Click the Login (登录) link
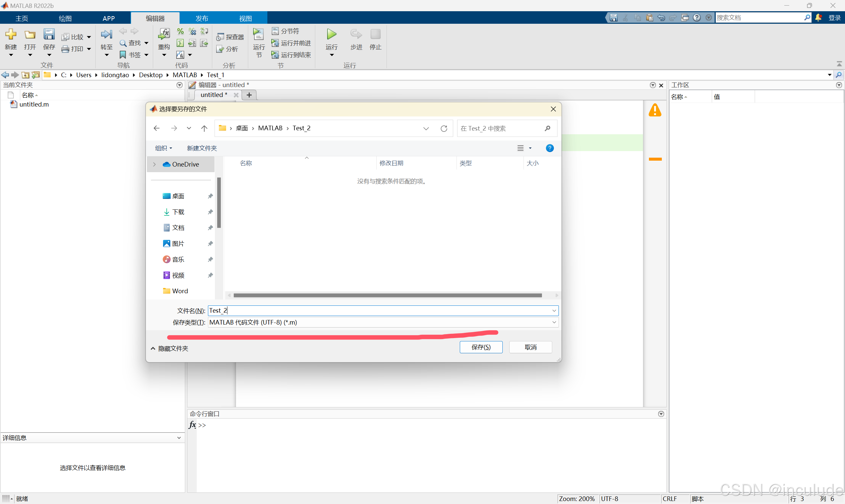 834,18
